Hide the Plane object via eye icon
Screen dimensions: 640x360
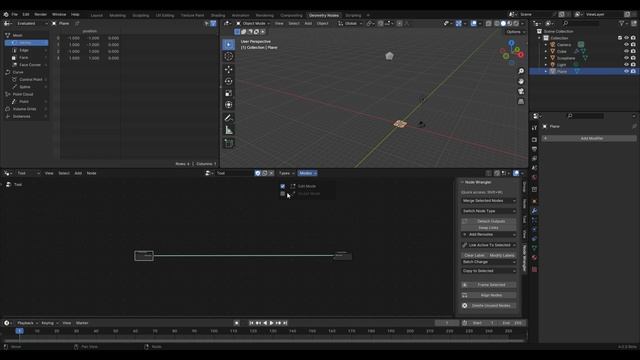point(626,71)
